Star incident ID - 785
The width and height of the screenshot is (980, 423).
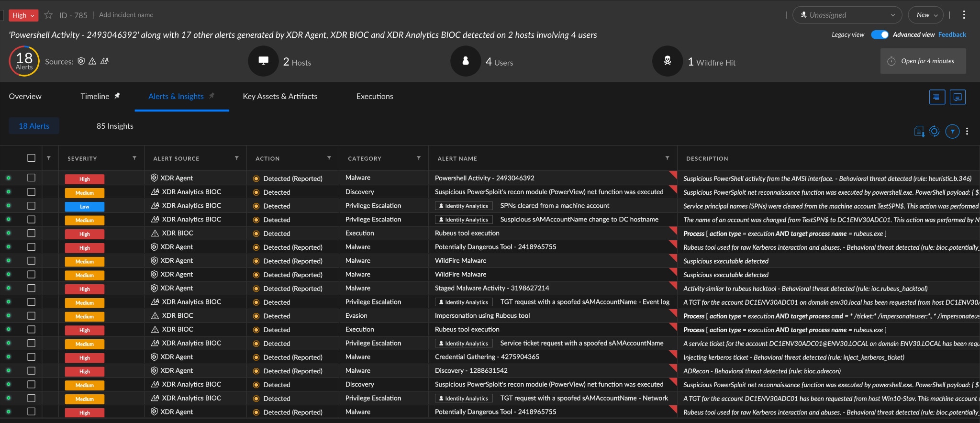48,15
